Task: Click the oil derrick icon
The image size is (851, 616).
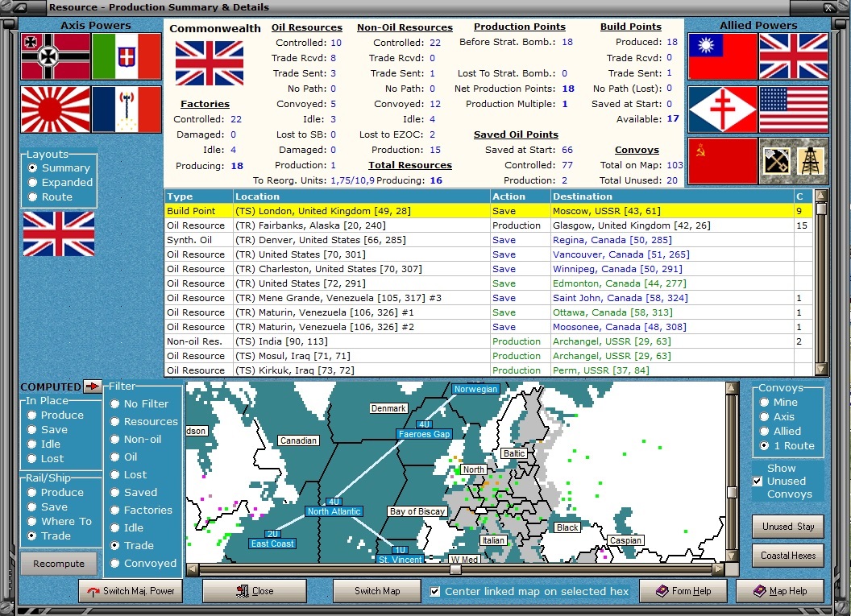Action: 811,160
